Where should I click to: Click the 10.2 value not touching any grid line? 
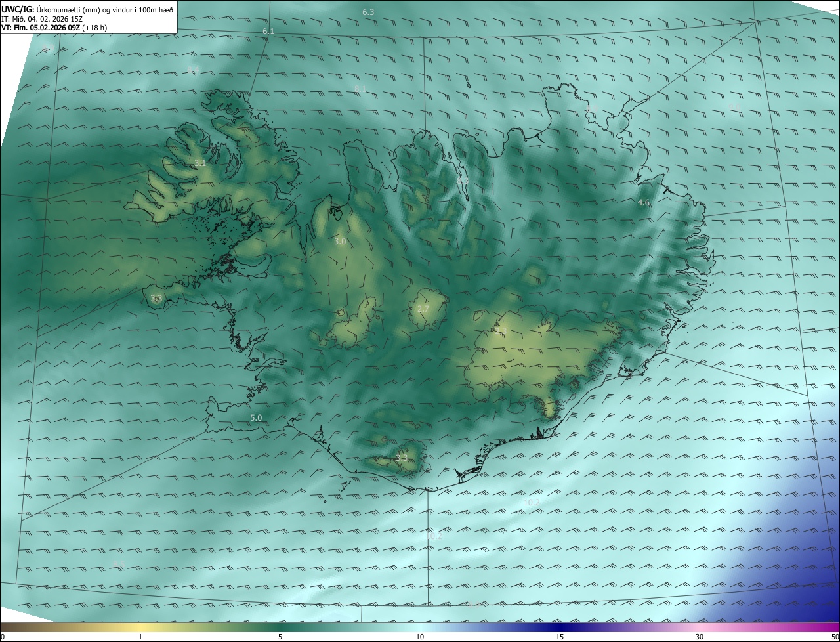[x=532, y=503]
